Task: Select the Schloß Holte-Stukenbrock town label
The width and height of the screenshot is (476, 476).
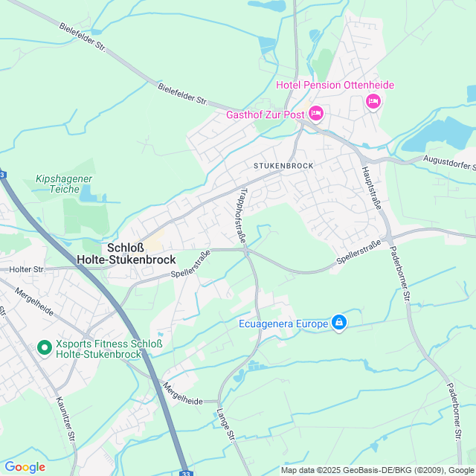Action: point(126,254)
